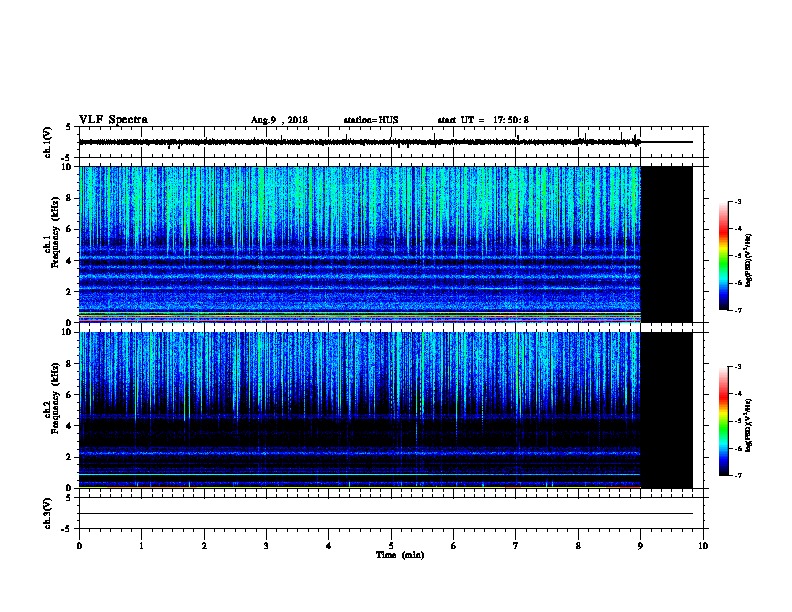Click the time-axis tick label "1"
This screenshot has height=612, width=792.
(141, 546)
